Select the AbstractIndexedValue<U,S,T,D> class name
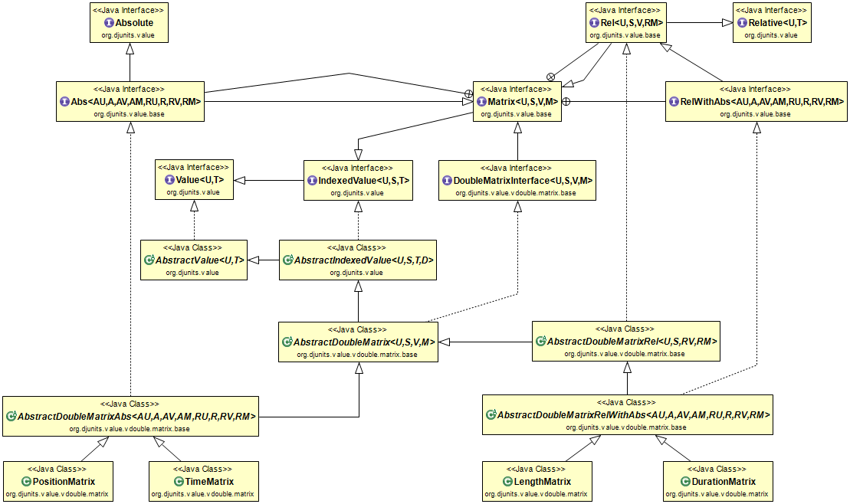The image size is (850, 504). [x=364, y=260]
